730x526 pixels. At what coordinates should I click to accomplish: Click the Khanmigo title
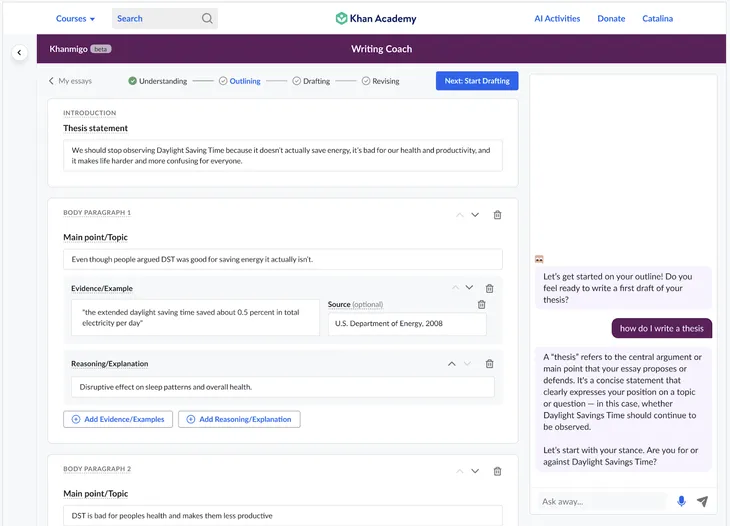pyautogui.click(x=68, y=49)
